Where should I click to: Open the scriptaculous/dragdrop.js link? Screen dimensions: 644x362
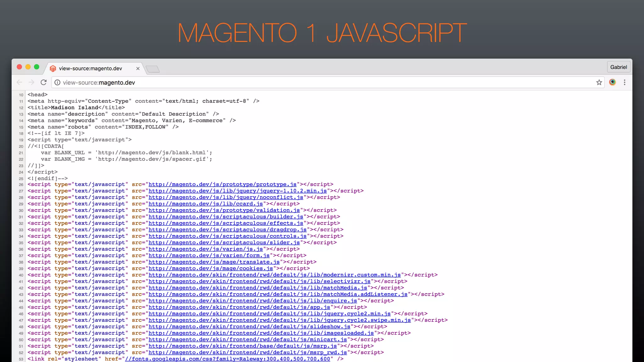228,230
